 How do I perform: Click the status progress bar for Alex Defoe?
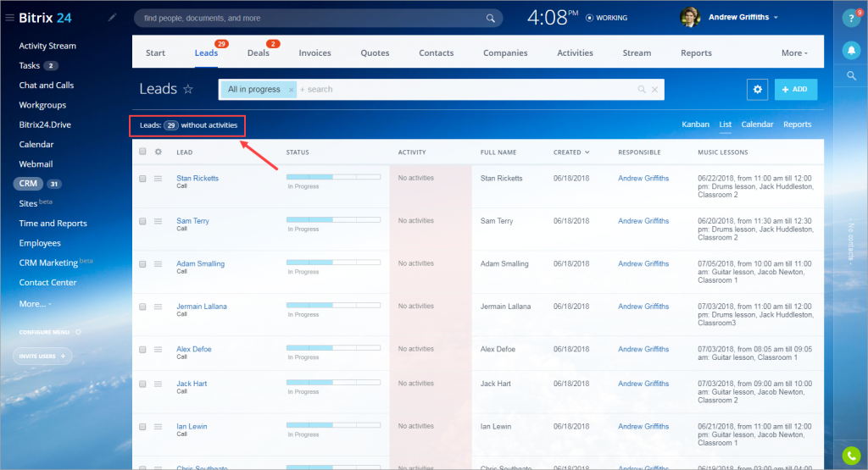[x=333, y=348]
